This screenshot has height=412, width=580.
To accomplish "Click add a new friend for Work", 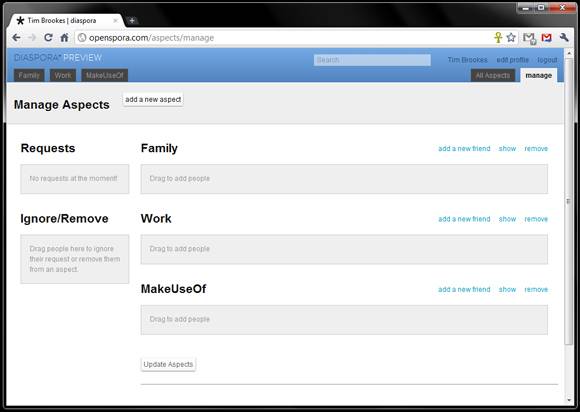I will 464,219.
